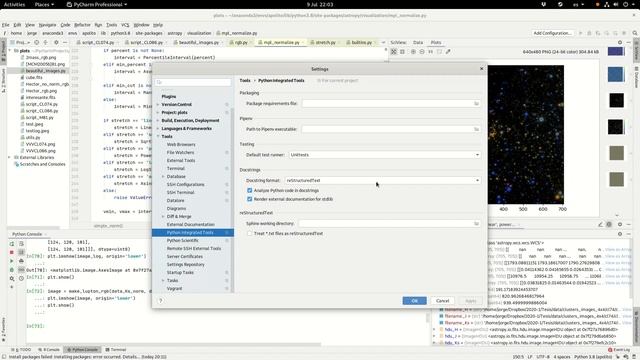The width and height of the screenshot is (640, 360).
Task: Expand Project: plots settings node
Action: (158, 113)
